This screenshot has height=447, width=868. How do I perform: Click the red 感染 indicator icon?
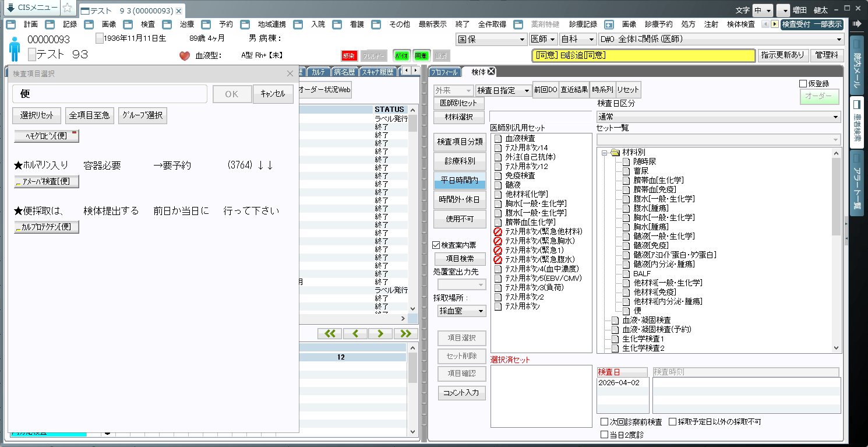click(x=348, y=56)
